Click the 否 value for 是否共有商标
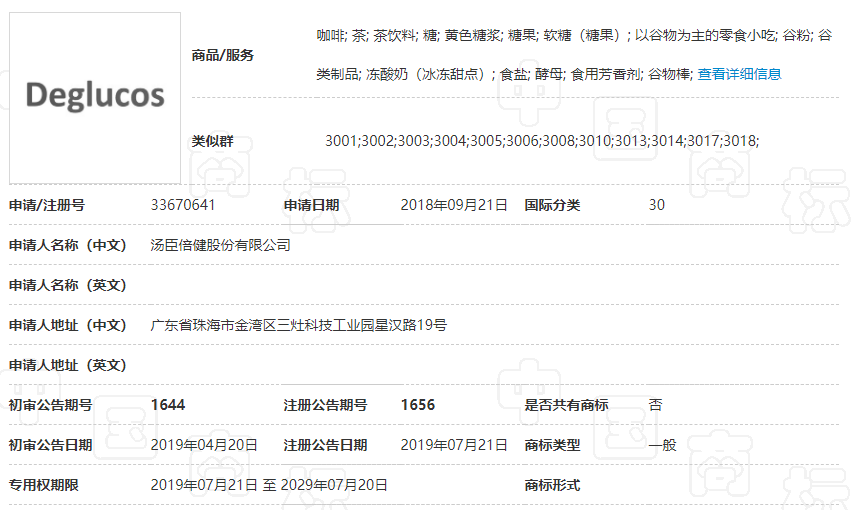The image size is (852, 510). 655,405
